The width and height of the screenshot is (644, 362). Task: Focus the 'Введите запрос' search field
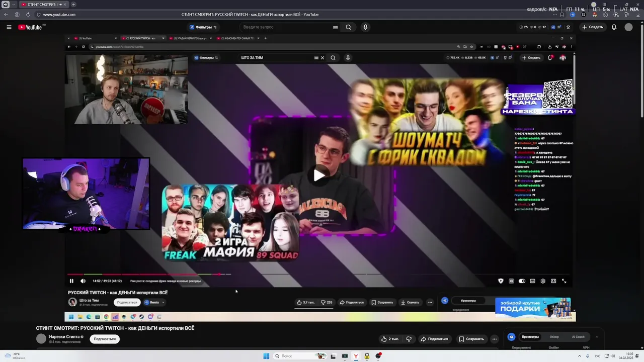(286, 27)
